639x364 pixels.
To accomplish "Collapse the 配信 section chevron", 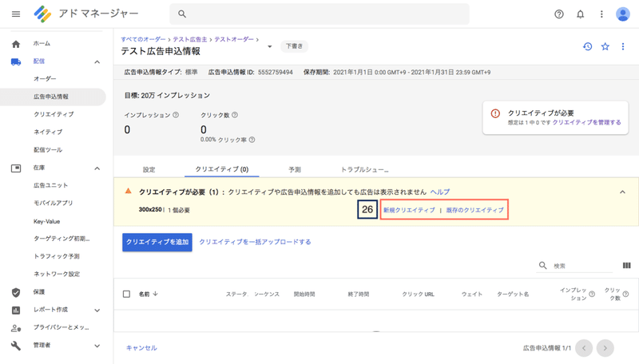I will (97, 62).
